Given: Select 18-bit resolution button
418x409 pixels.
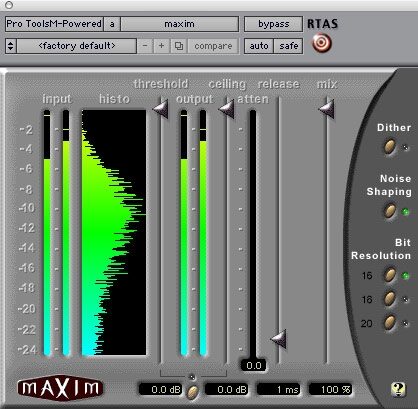Looking at the screenshot, I should pyautogui.click(x=390, y=299).
